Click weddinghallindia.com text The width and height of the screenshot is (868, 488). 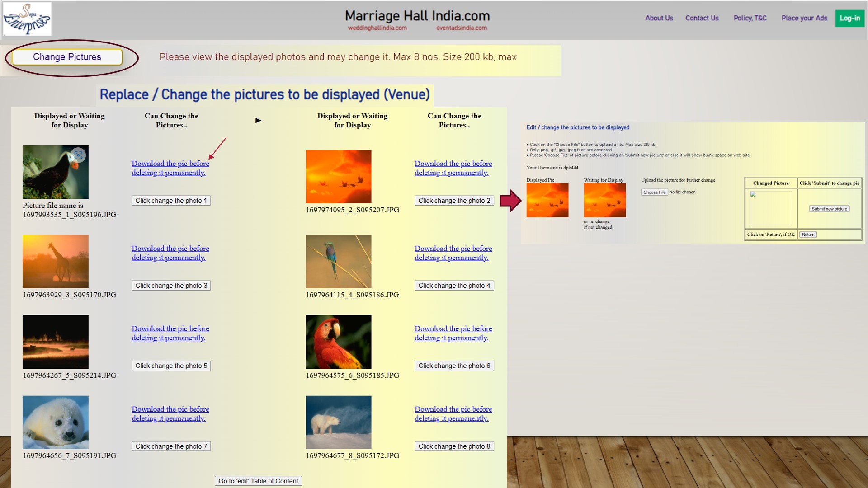pos(377,28)
